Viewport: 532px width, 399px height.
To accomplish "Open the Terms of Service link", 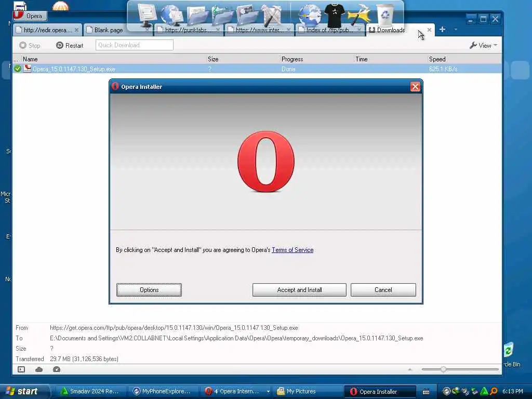I will pos(292,250).
